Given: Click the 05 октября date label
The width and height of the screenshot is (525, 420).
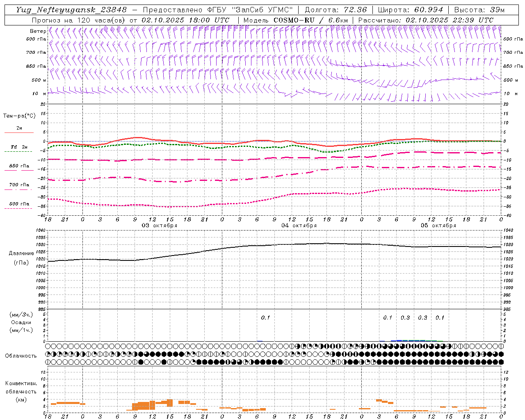Looking at the screenshot, I should pos(438,226).
